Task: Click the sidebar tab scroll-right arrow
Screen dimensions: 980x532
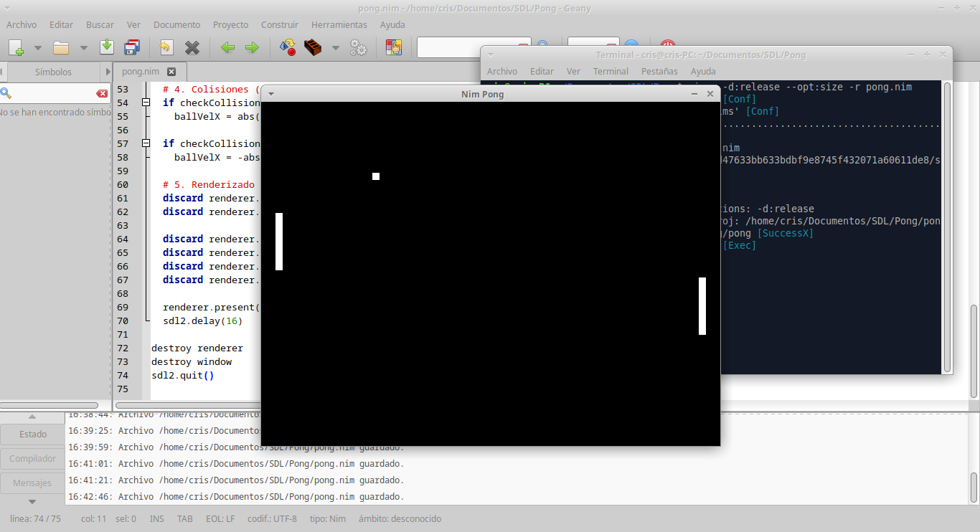Action: tap(108, 72)
